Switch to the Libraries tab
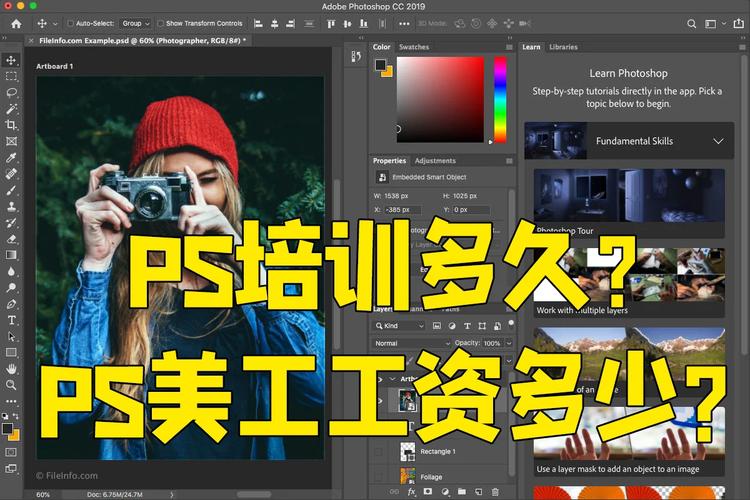Viewport: 750px width, 500px height. point(563,47)
